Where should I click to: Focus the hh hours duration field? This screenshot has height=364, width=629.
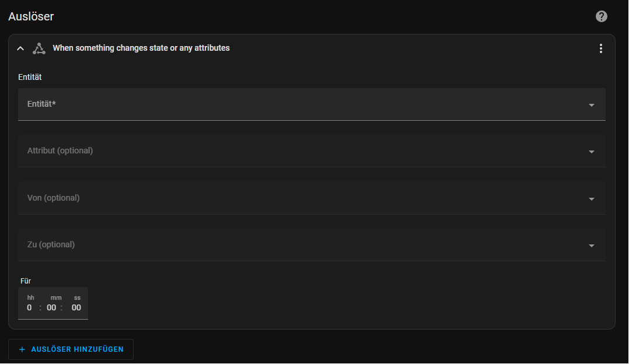point(30,307)
